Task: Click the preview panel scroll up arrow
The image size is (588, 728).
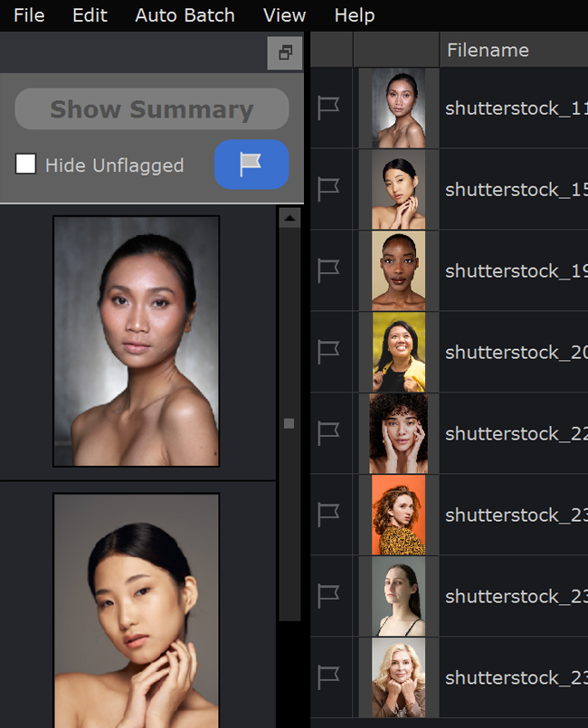Action: [x=289, y=218]
